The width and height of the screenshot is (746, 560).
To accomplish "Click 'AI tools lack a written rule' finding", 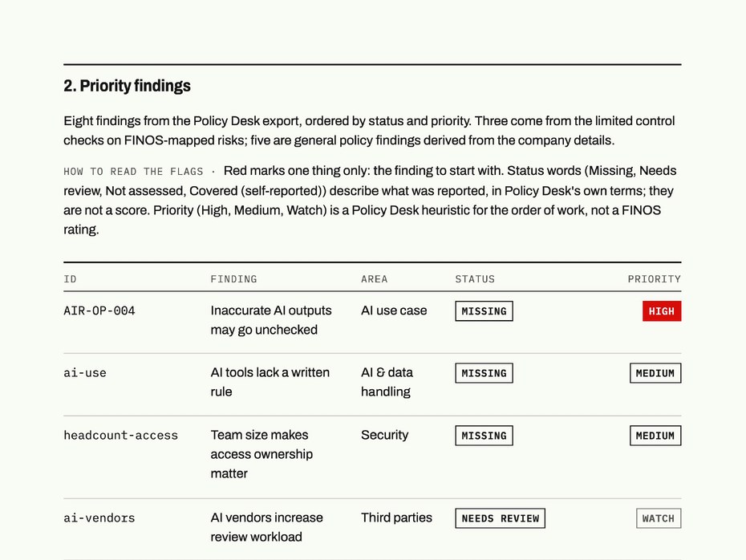I will (x=270, y=382).
